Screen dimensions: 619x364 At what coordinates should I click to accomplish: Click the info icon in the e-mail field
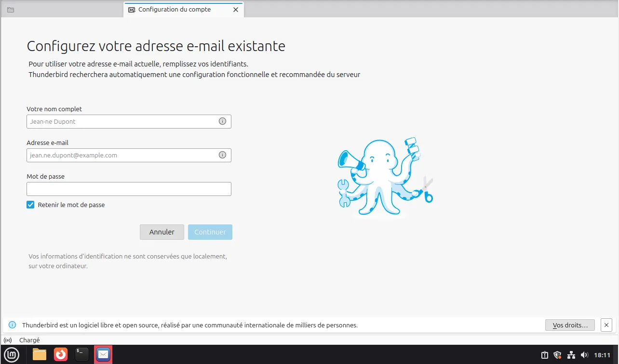[x=222, y=155]
